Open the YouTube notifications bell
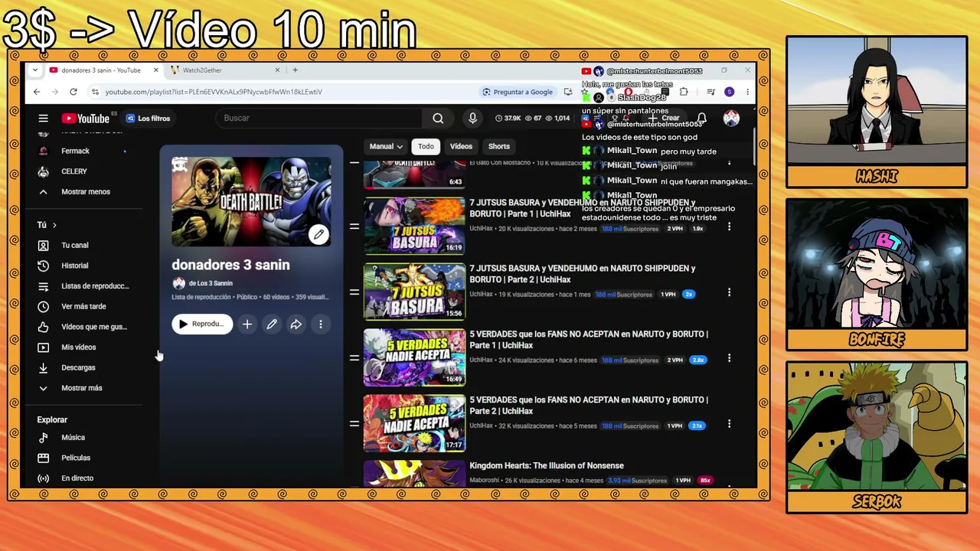This screenshot has width=980, height=551. pyautogui.click(x=701, y=119)
